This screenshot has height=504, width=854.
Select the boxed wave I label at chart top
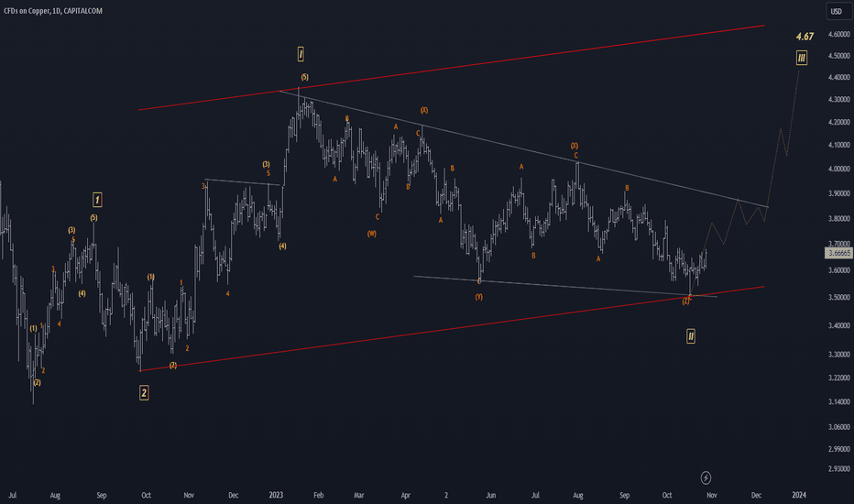(x=301, y=54)
